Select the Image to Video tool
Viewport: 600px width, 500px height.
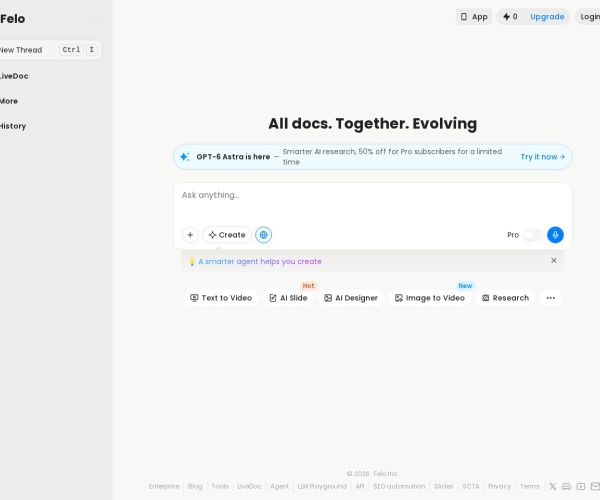click(x=430, y=298)
